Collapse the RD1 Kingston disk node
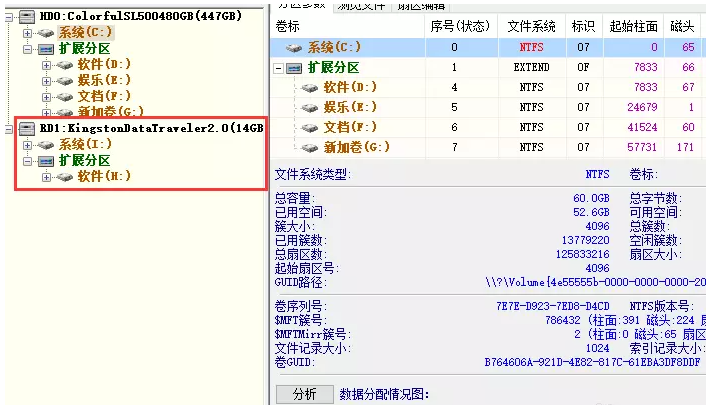 pos(9,130)
